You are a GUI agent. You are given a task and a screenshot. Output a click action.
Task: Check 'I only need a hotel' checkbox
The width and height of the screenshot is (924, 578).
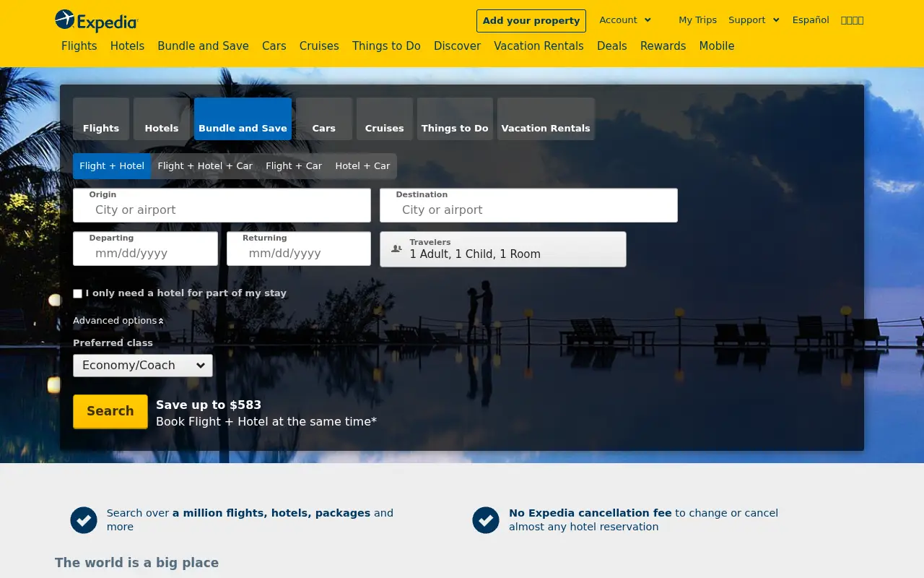point(77,293)
